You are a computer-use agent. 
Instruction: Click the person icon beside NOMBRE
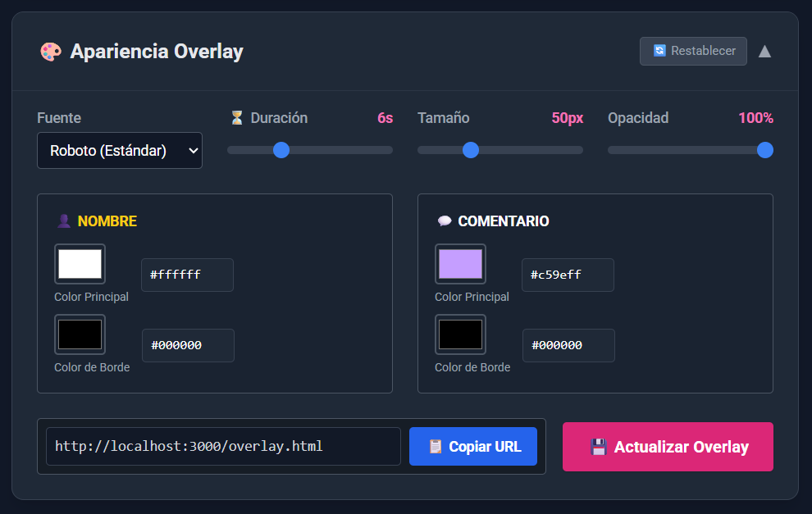[x=63, y=221]
